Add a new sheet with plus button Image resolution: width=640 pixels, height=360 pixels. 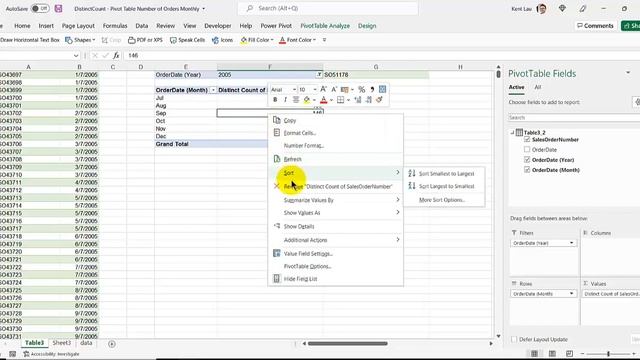112,344
